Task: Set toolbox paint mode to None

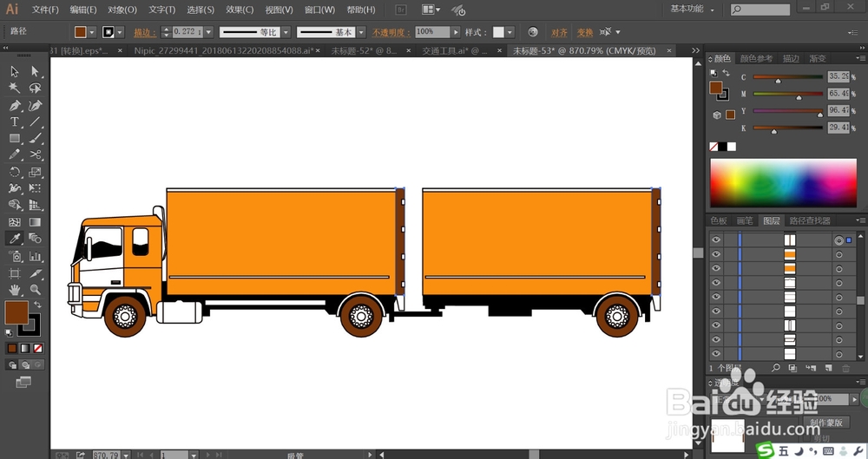Action: coord(37,348)
